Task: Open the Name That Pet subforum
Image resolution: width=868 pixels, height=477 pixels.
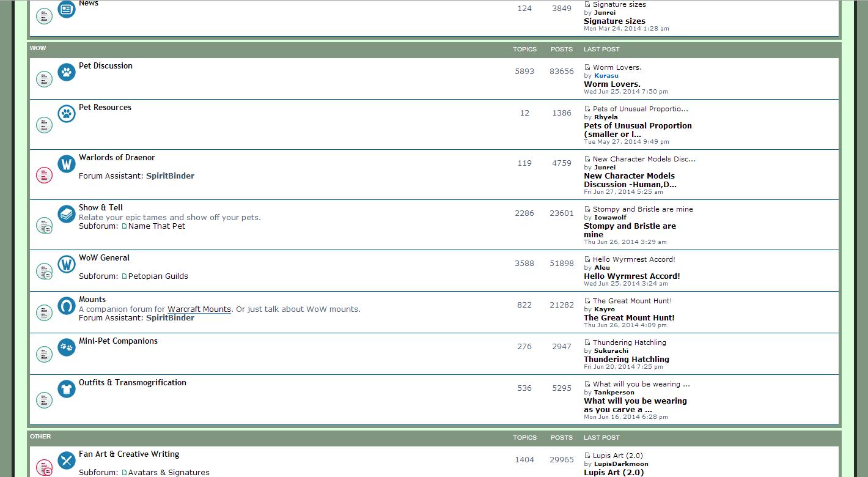Action: [156, 226]
